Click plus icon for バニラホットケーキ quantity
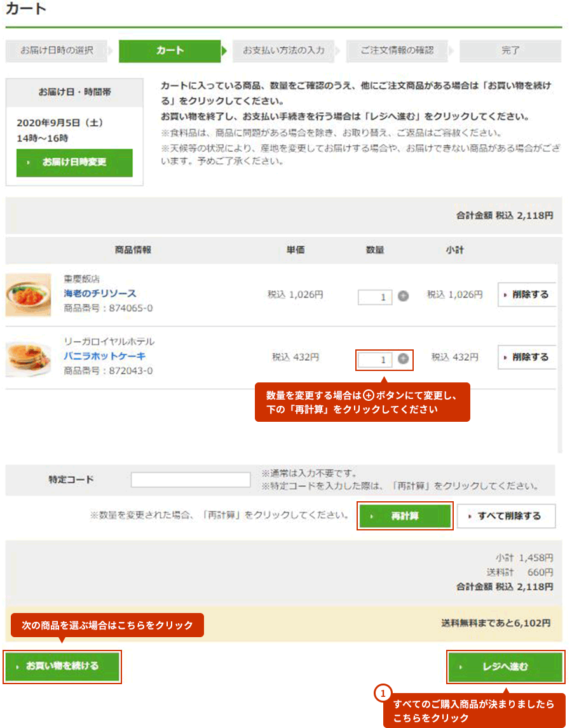Image resolution: width=572 pixels, height=728 pixels. [x=403, y=358]
